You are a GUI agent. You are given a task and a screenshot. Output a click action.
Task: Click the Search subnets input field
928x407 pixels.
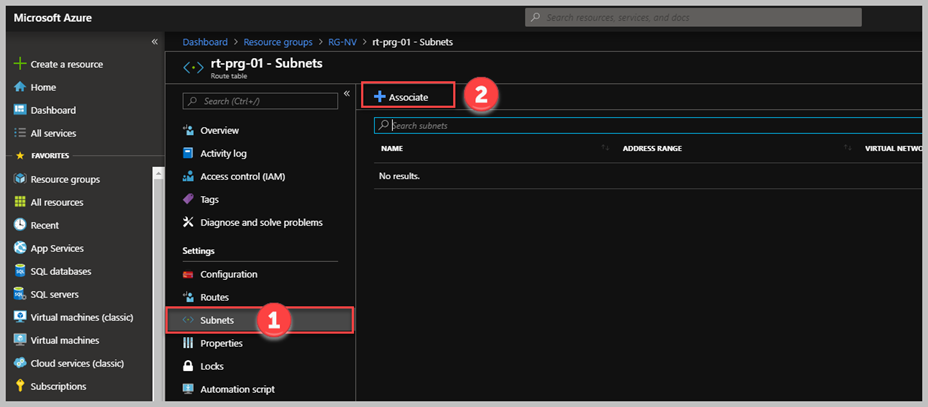(x=650, y=125)
